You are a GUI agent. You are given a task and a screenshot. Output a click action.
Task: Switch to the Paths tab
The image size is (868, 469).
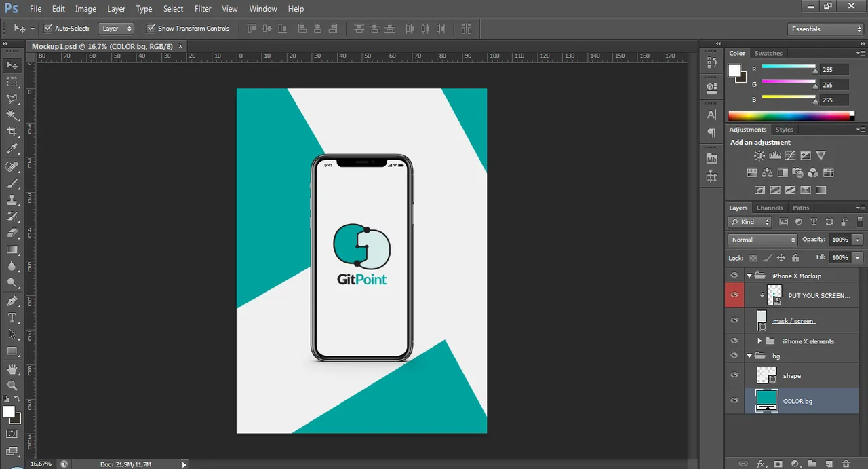(801, 208)
